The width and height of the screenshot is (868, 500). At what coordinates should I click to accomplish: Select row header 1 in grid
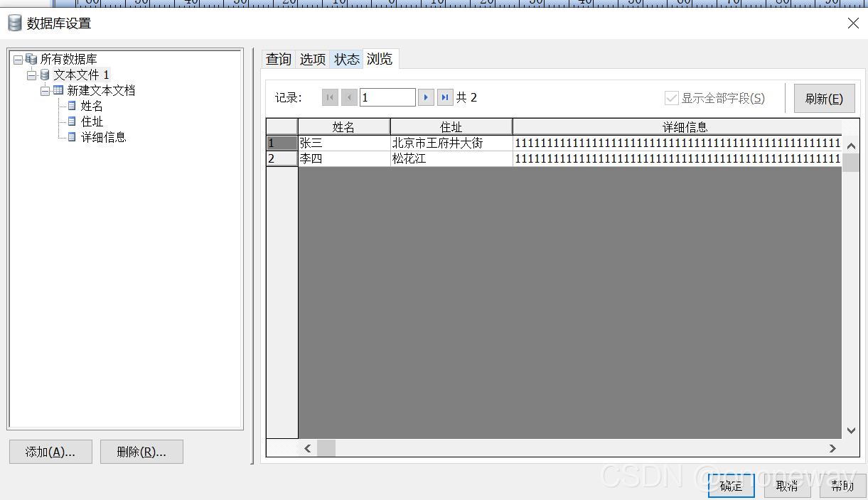282,143
